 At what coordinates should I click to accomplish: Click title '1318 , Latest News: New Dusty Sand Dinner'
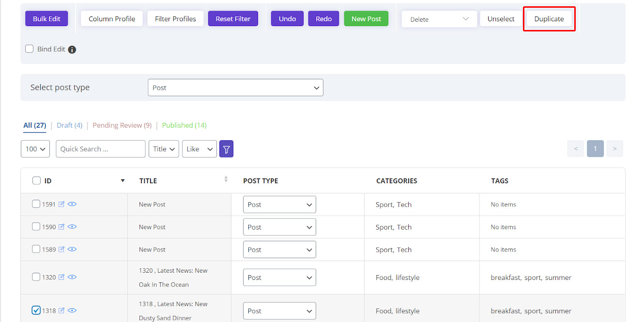[173, 311]
